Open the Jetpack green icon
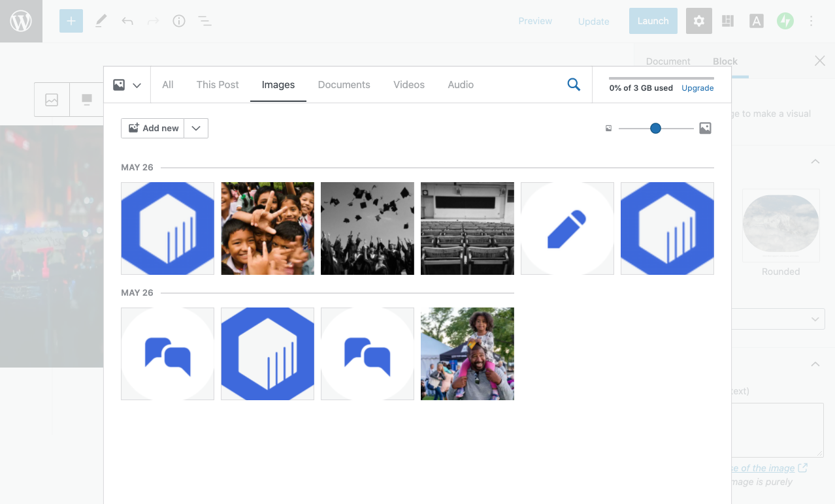835x504 pixels. (x=785, y=21)
